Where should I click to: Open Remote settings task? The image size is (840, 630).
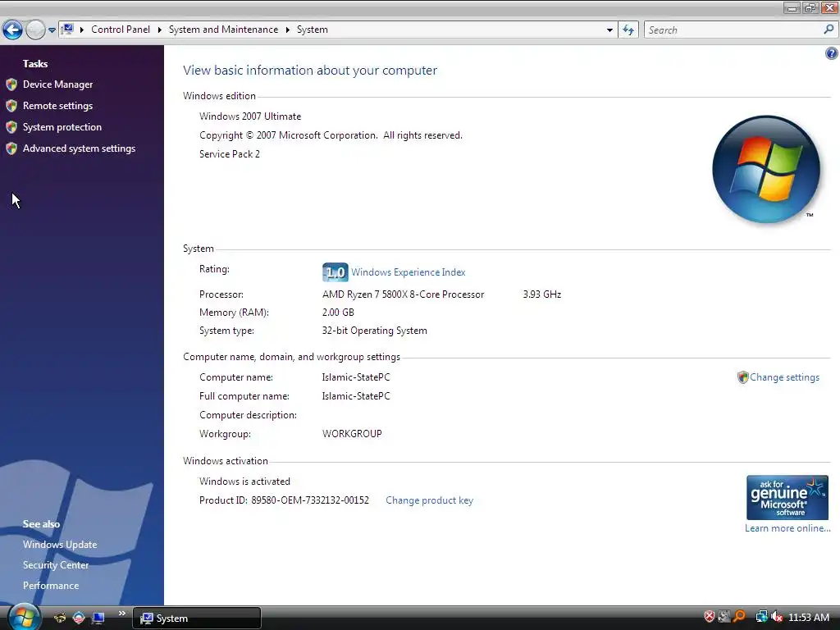coord(58,106)
